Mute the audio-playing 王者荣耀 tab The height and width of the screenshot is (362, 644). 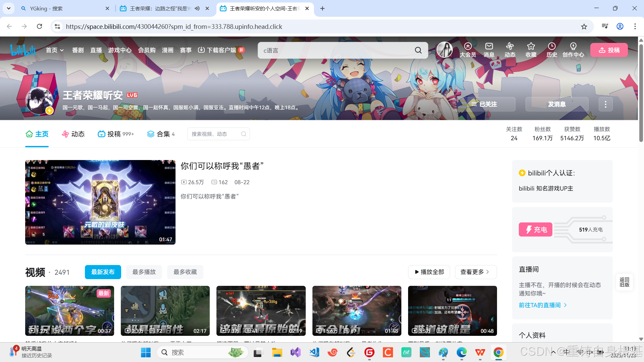[x=197, y=8]
